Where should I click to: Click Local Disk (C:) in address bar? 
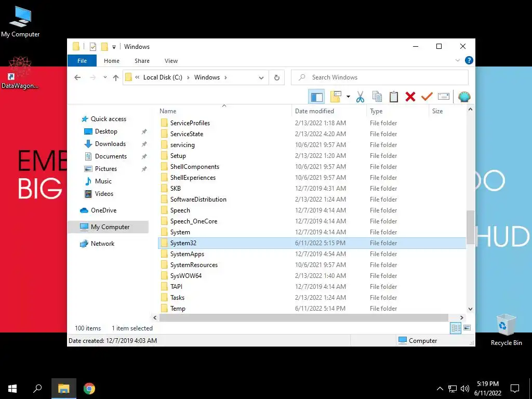163,77
